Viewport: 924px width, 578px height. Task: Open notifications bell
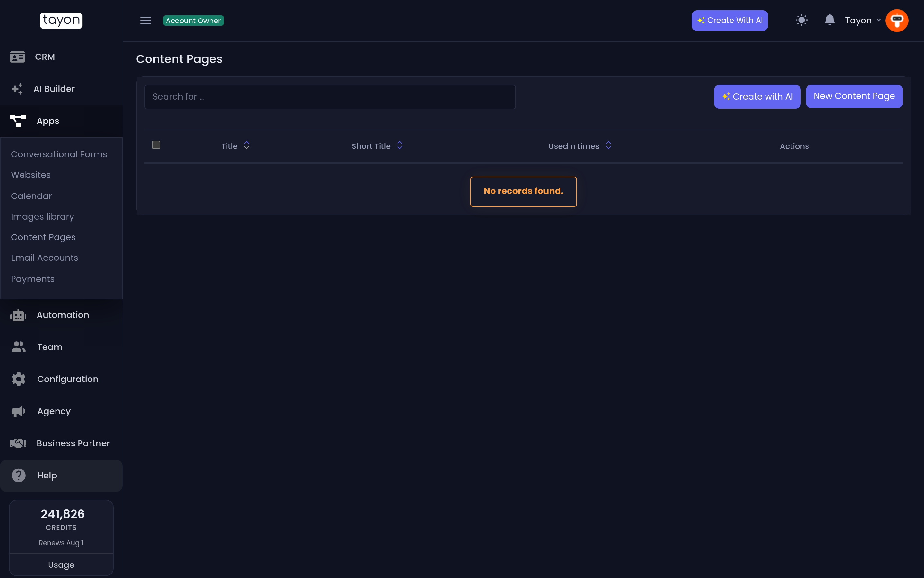click(x=829, y=20)
